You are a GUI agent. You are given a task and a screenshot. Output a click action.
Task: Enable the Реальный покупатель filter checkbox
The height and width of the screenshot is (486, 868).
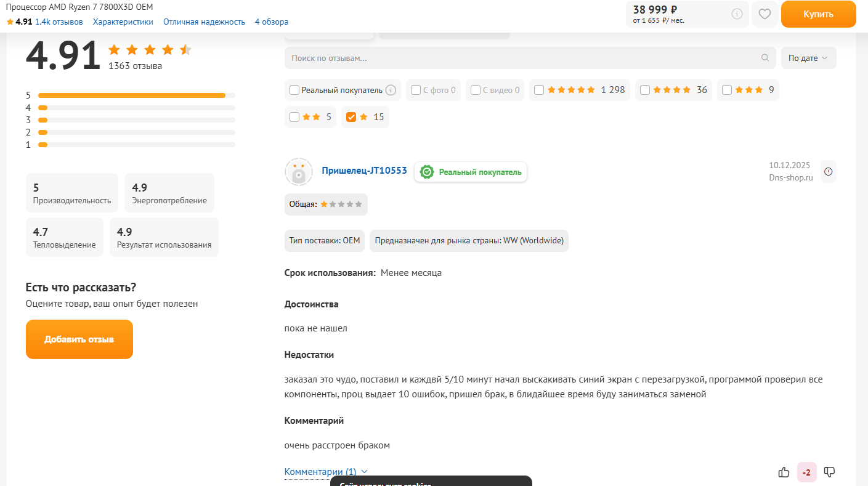point(294,90)
